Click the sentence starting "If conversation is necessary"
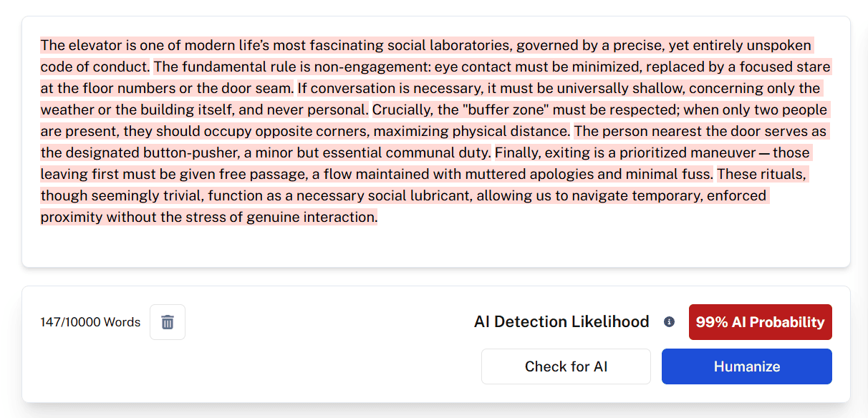Screen dimensions: 868x418 tap(559, 89)
